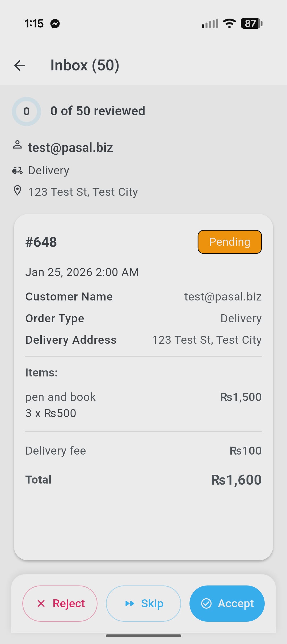Tap order number #648

[x=41, y=242]
